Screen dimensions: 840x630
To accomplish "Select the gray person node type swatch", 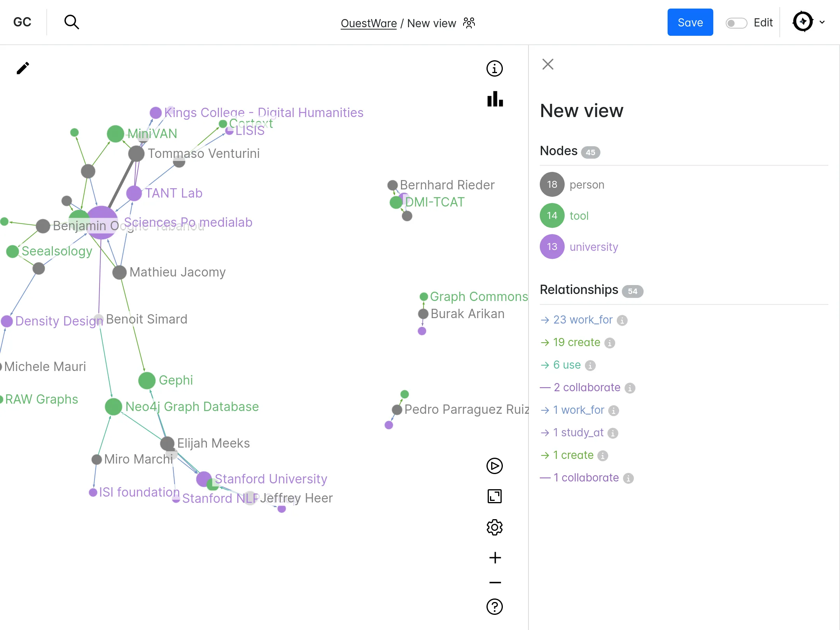I will 552,184.
